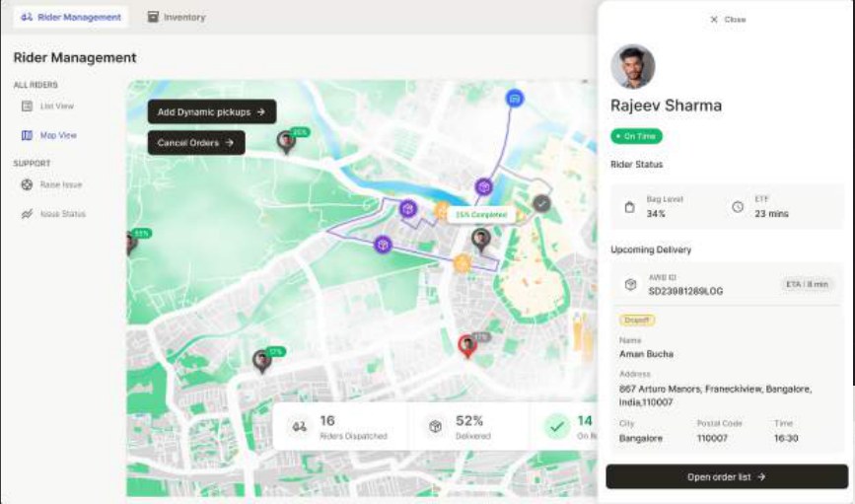Click the 16 riders dispatched value
Image resolution: width=855 pixels, height=504 pixels.
pos(327,420)
